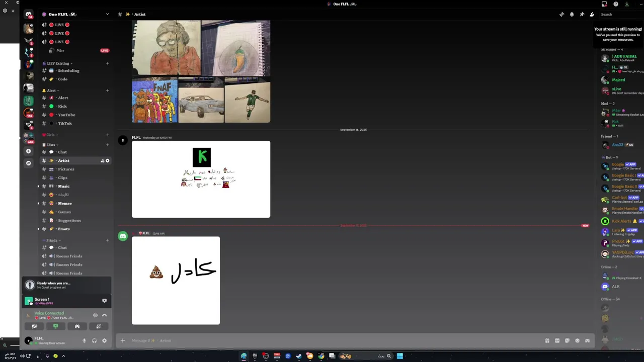Focus the Message Artist input field
This screenshot has width=644, height=362.
coord(332,341)
